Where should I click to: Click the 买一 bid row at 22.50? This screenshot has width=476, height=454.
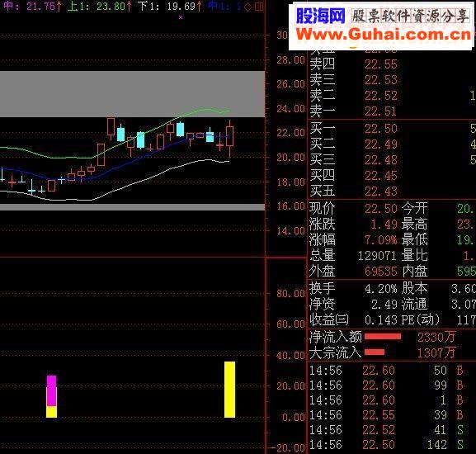[x=392, y=129]
